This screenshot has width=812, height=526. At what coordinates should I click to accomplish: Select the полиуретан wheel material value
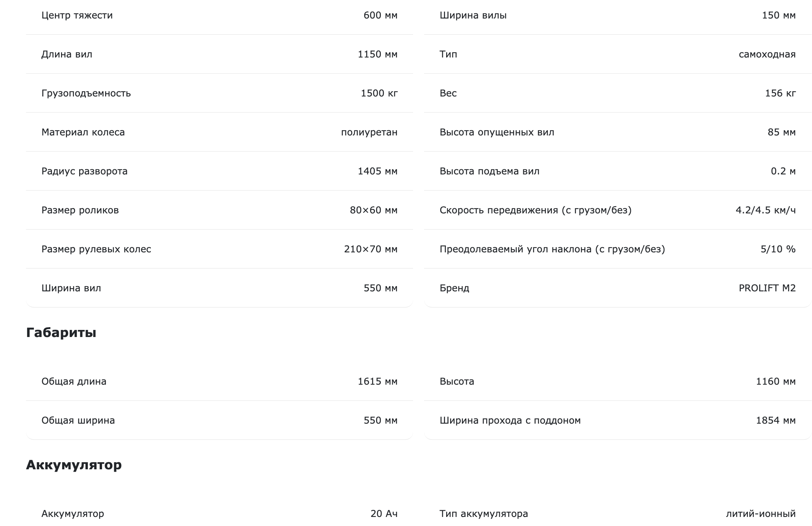coord(369,132)
